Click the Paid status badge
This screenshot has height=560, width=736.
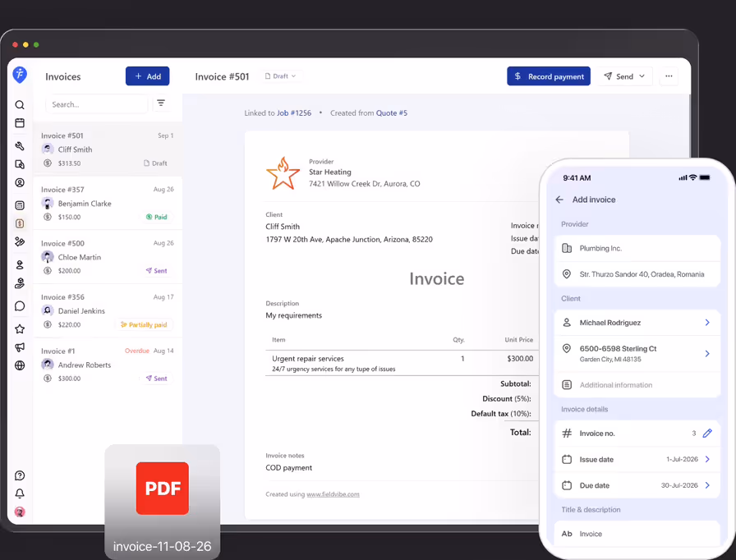coord(157,217)
